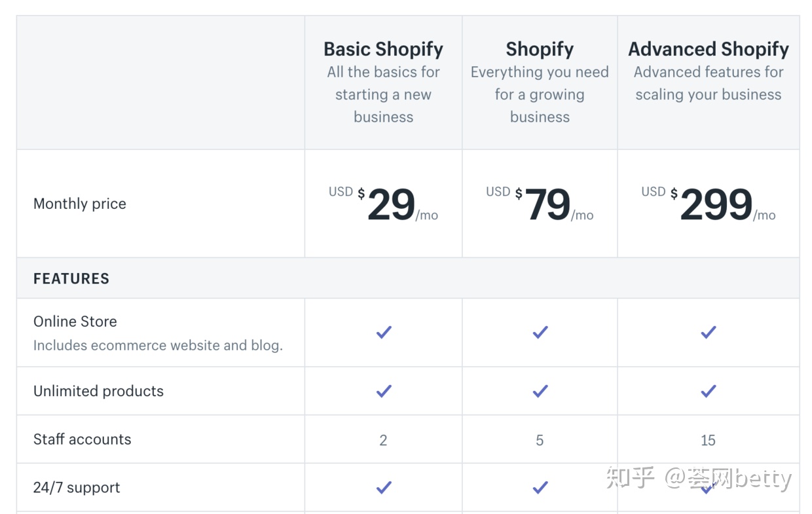Click the FEATURES section header
The image size is (812, 514).
(x=71, y=278)
